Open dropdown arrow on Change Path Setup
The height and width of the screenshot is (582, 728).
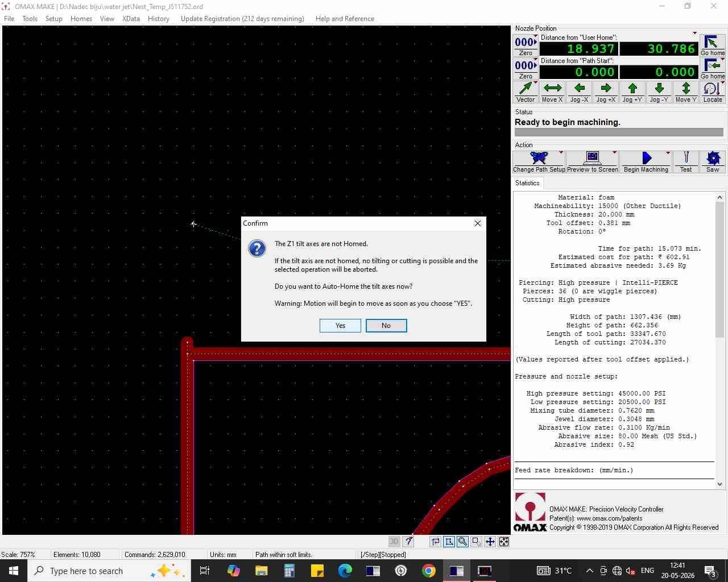click(x=561, y=152)
